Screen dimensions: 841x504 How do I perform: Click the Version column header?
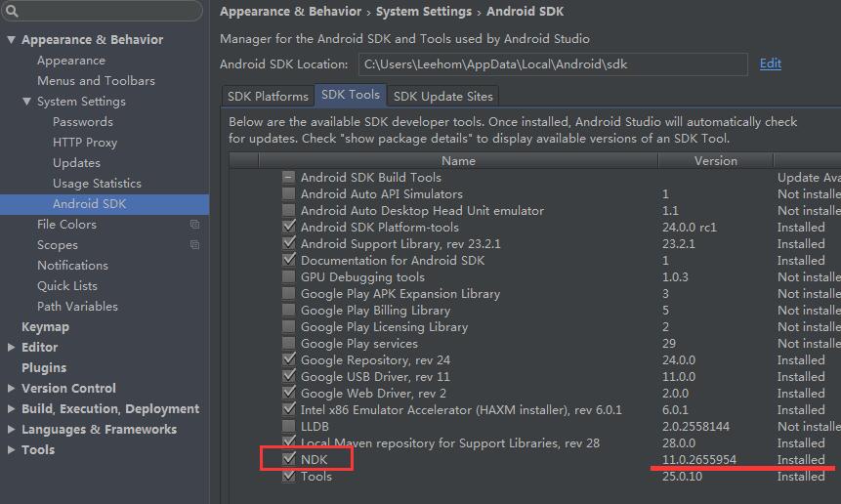(x=716, y=161)
